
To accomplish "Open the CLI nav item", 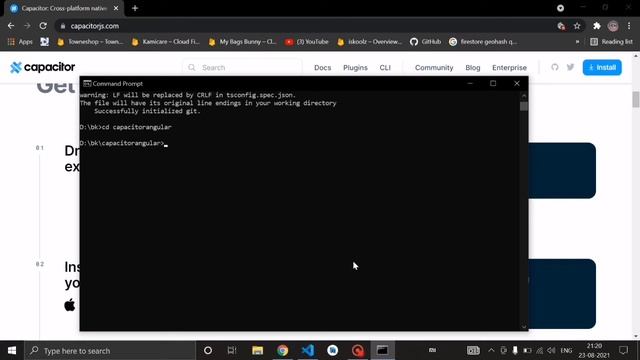I will [385, 68].
